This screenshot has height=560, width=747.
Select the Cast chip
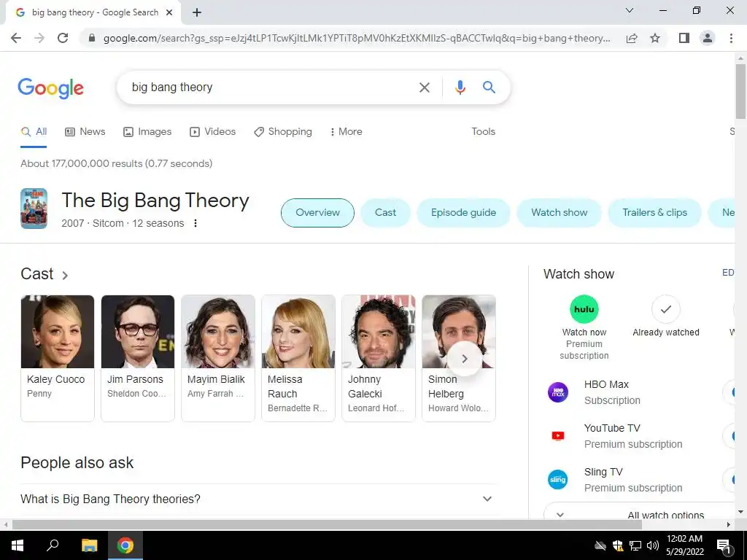point(385,213)
